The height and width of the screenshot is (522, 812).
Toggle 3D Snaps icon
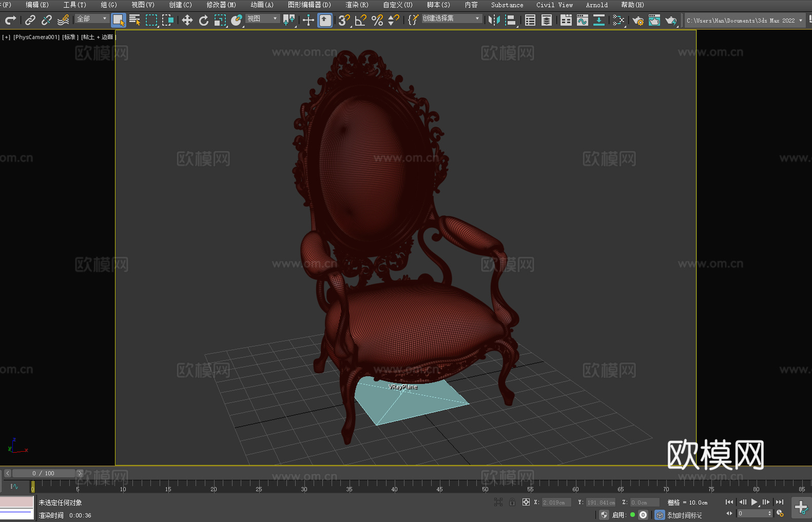coord(344,20)
